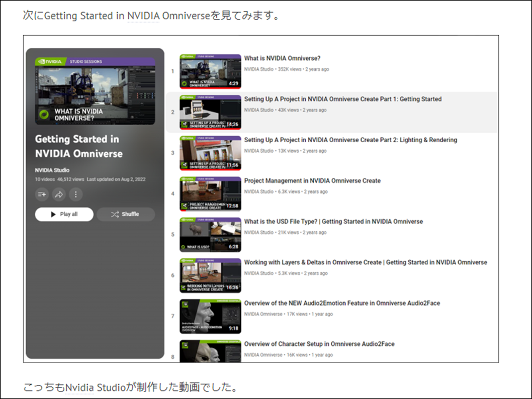Click NVIDIA Studio channel under 43K views video
This screenshot has width=532, height=399.
(x=258, y=110)
